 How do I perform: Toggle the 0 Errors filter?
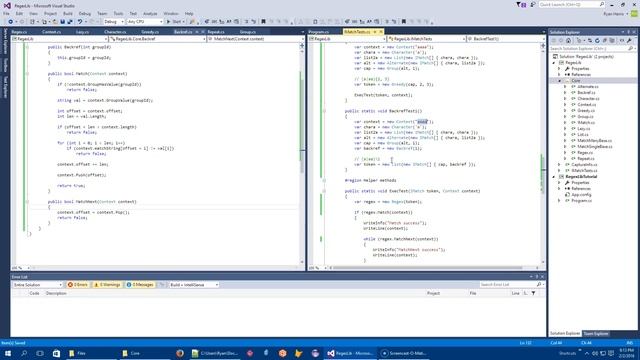(78, 284)
